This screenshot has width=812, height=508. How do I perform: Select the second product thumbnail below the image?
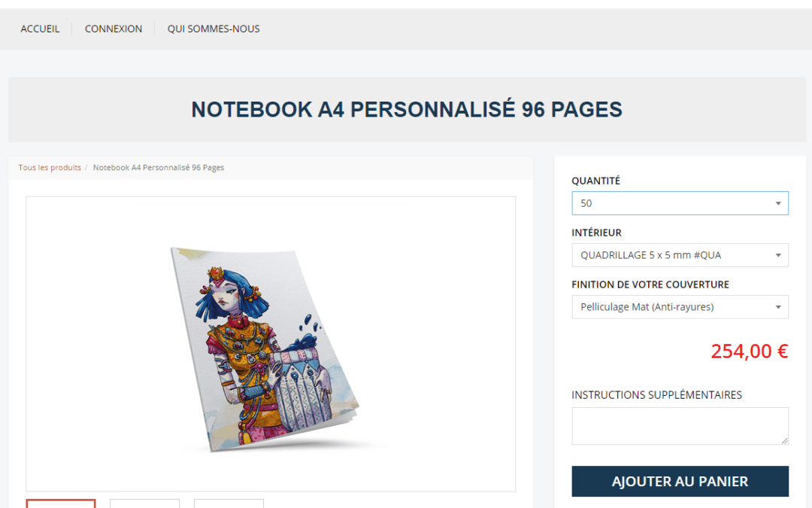[x=144, y=503]
